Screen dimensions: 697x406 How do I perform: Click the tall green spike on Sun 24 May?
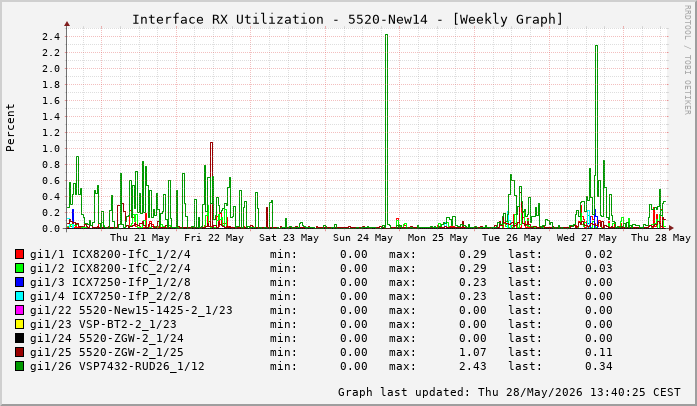386,131
